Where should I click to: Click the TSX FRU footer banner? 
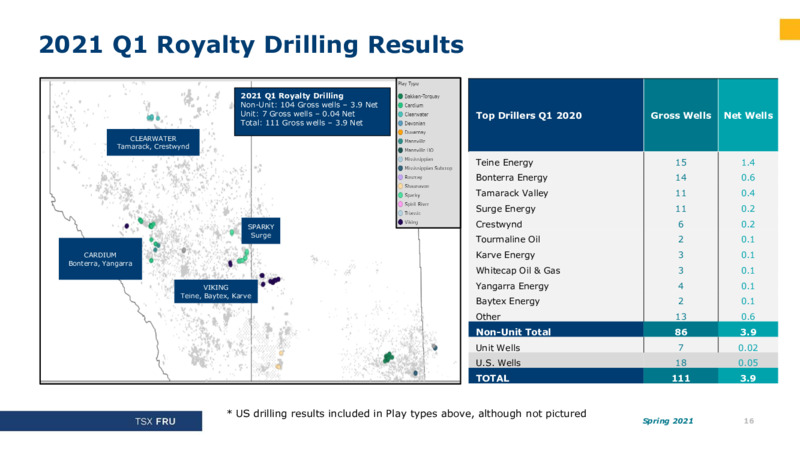click(101, 421)
